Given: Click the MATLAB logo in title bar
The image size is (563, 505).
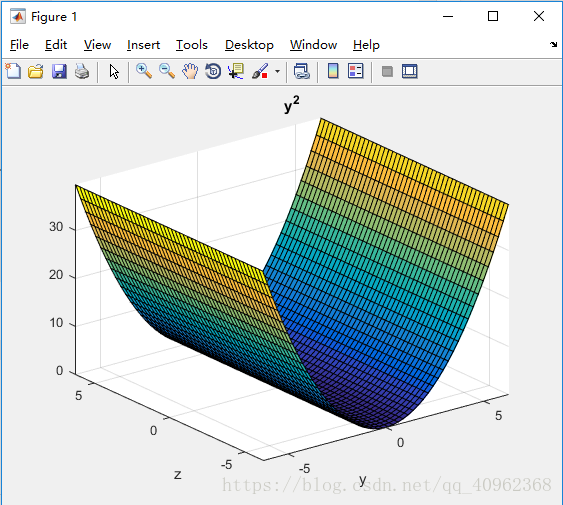Looking at the screenshot, I should pos(18,17).
